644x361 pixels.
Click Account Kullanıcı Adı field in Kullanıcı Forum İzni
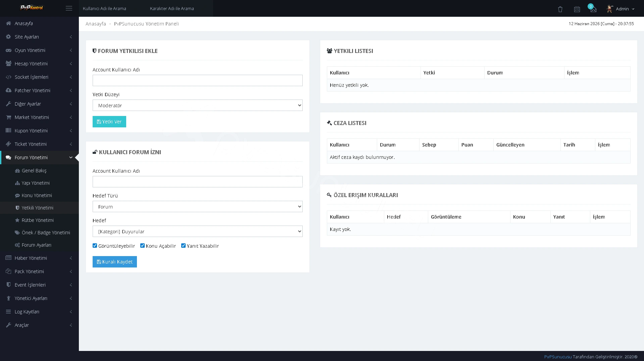point(198,182)
